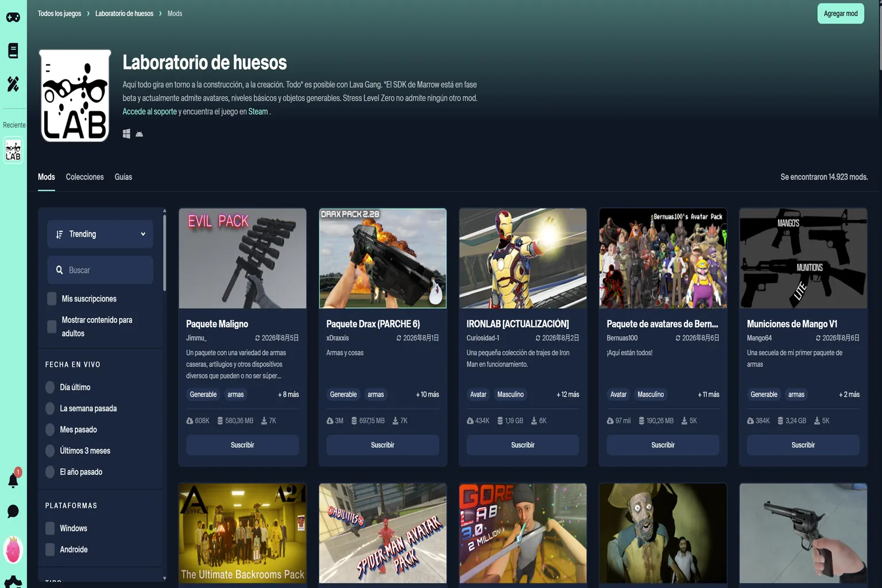
Task: Click the sort icon beside Trending
Action: click(x=59, y=234)
